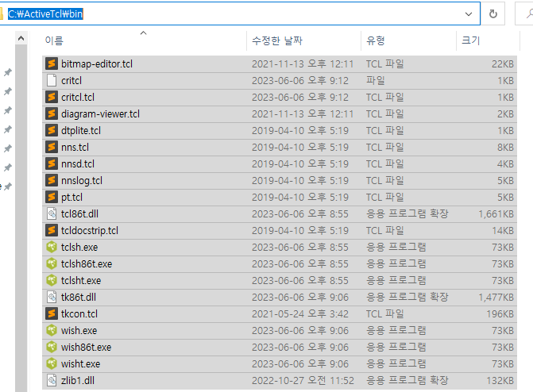Viewport: 533px width, 392px height.
Task: Click the 14KB size of tcldocstrip.tcl
Action: tap(502, 230)
